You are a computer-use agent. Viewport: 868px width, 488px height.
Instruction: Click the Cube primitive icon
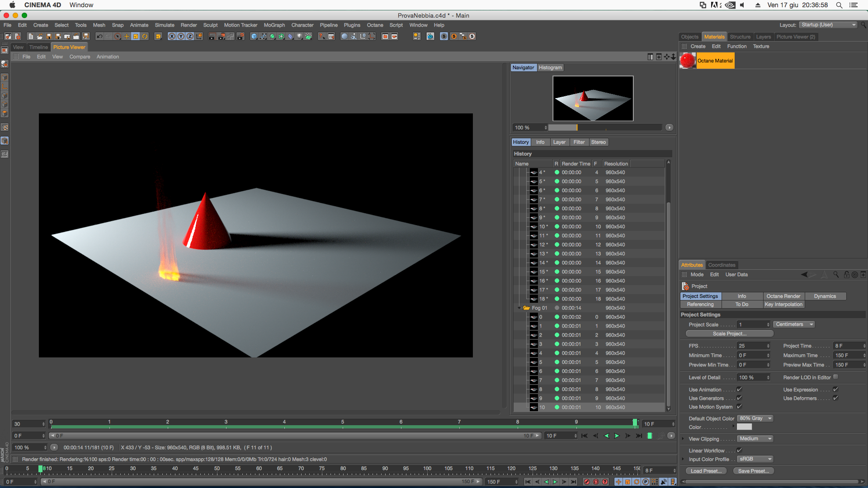pyautogui.click(x=254, y=37)
